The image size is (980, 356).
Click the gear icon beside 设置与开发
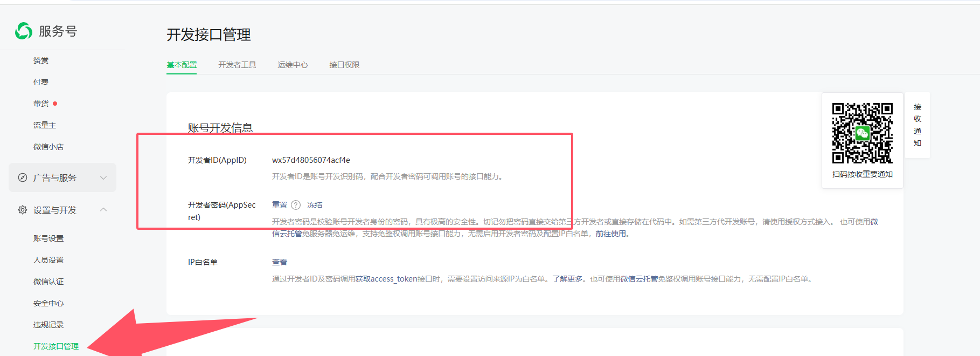point(23,210)
